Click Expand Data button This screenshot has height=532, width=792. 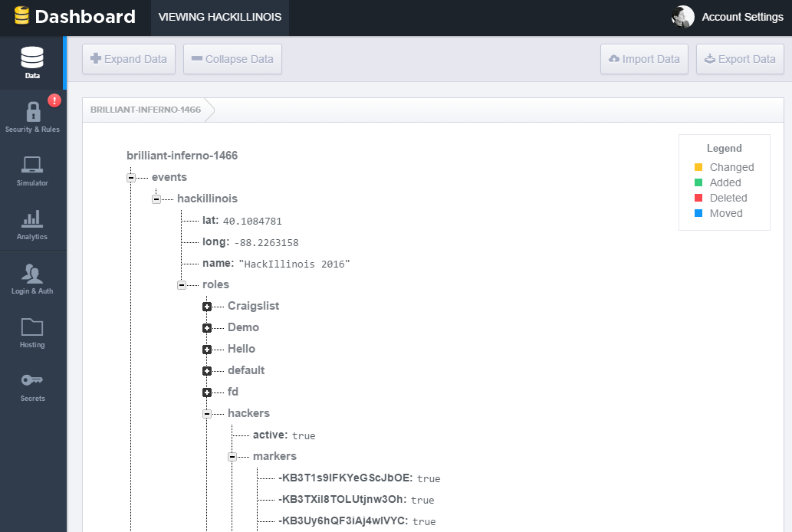point(129,59)
